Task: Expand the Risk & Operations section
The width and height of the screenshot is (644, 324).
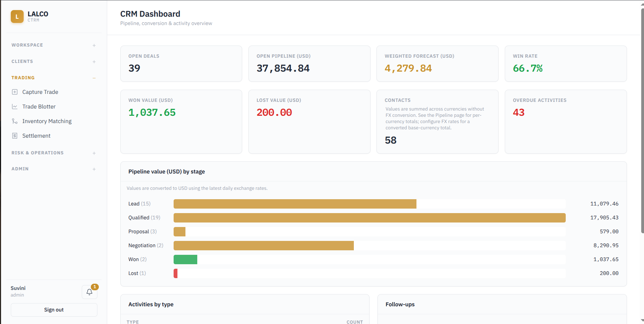Action: [x=94, y=153]
